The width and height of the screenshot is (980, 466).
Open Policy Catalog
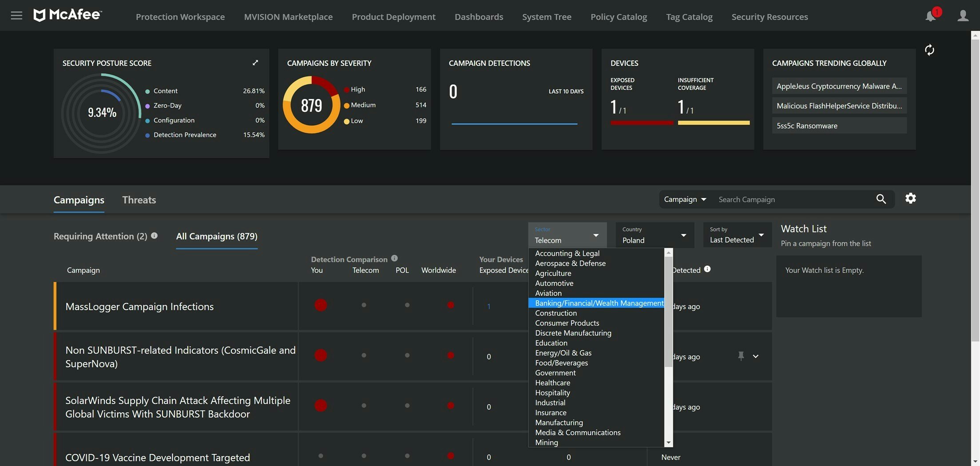[x=619, y=17]
